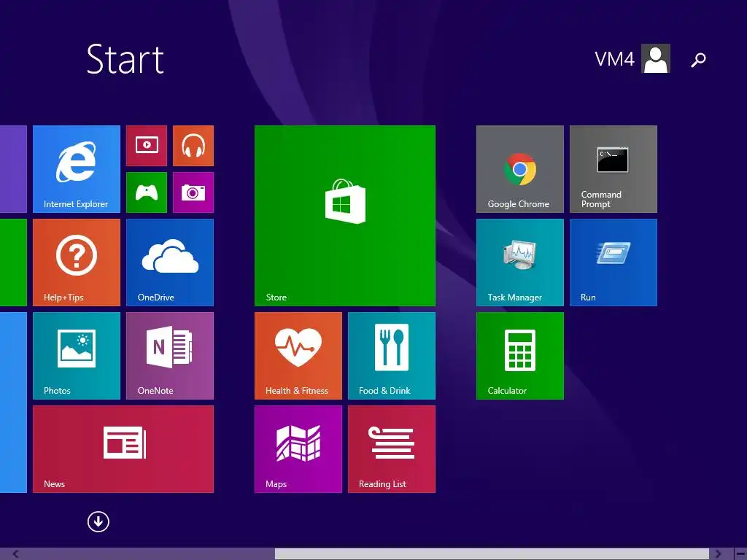Click the VM4 user account picture
Image resolution: width=747 pixels, height=560 pixels.
click(x=656, y=58)
